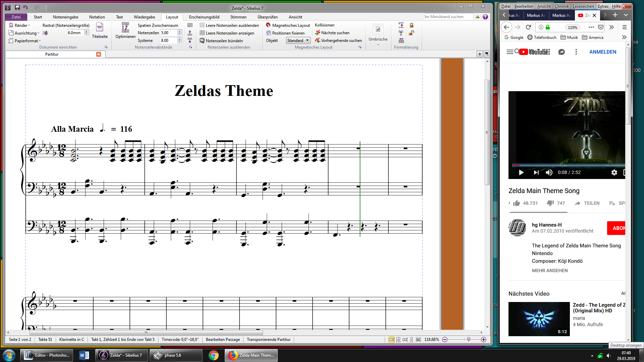Click Notenzeilen bündeln icon
This screenshot has height=362, width=644.
click(202, 41)
